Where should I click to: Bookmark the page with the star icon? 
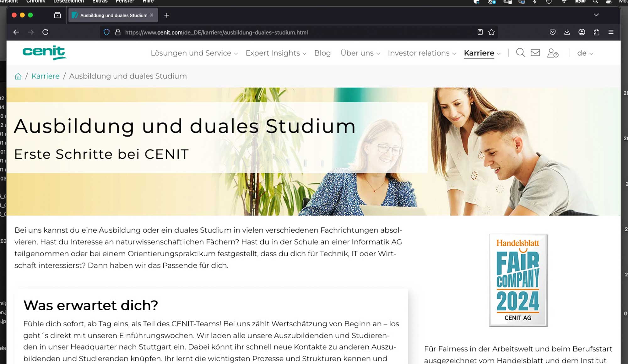click(491, 32)
